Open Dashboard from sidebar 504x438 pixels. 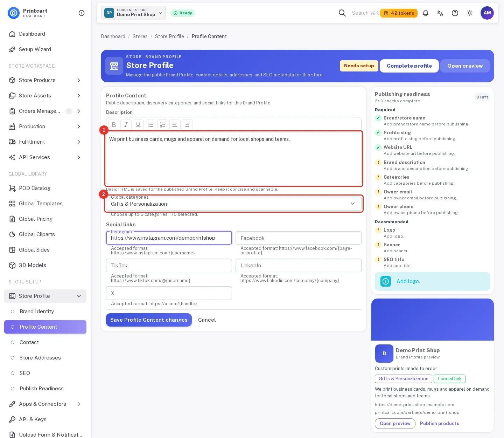(x=45, y=34)
